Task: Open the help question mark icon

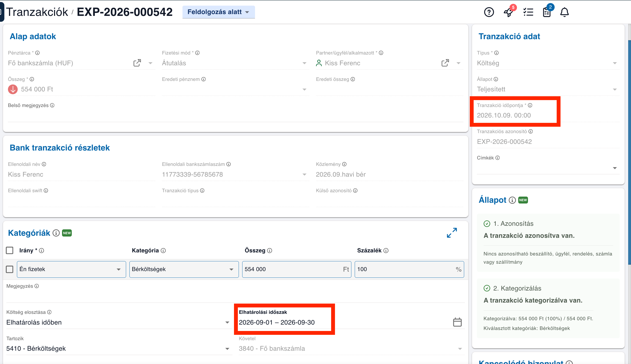Action: pos(489,12)
